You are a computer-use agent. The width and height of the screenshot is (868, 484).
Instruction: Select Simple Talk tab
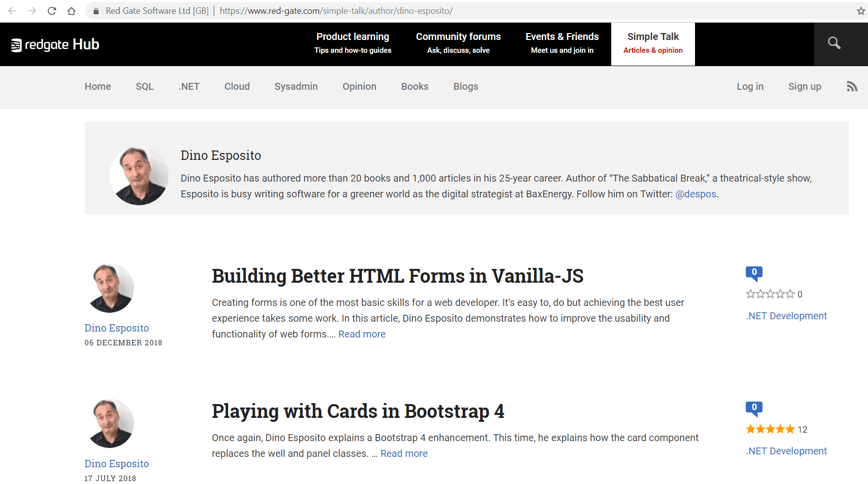653,43
